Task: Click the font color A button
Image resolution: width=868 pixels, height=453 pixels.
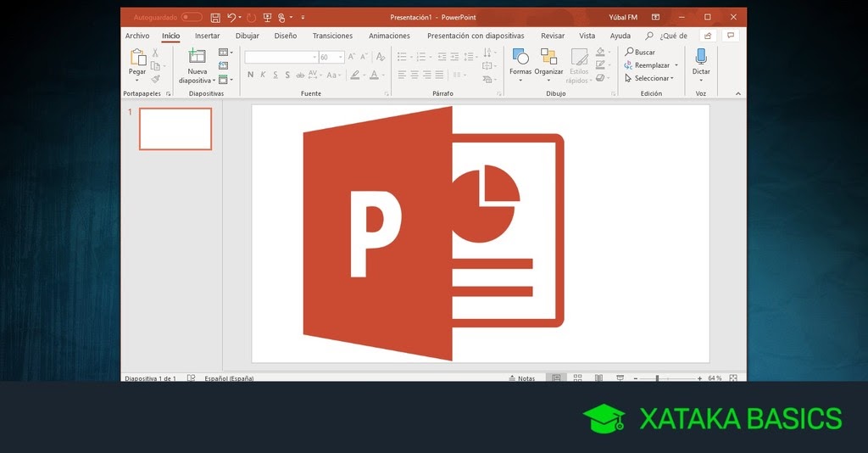Action: click(x=374, y=75)
